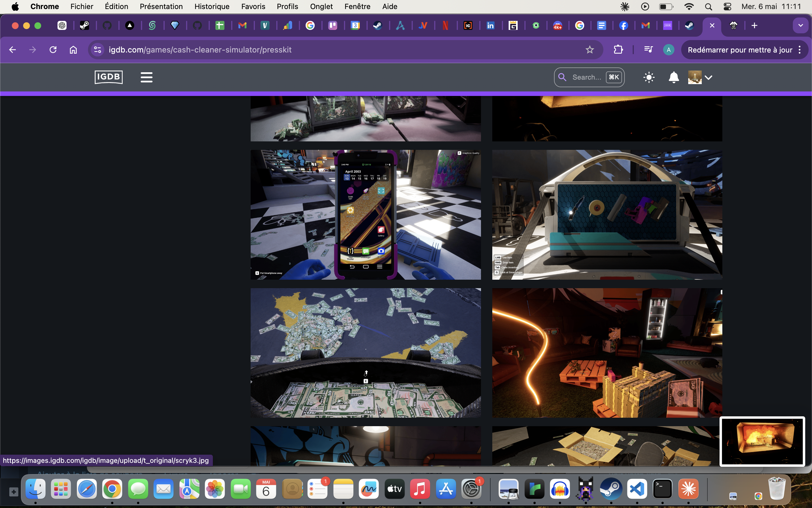Screen dimensions: 812x508
Task: Click the burning furnace picture-in-picture thumbnail
Action: pos(762,441)
